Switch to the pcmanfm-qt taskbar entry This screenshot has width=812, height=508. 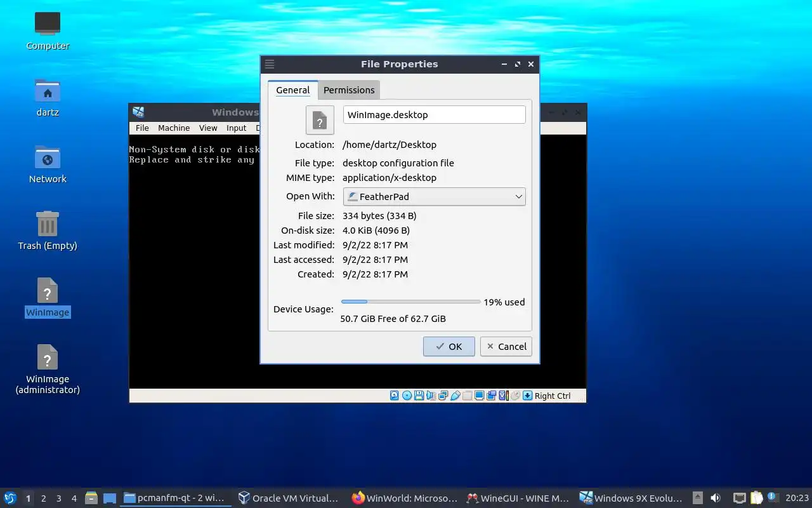[175, 498]
